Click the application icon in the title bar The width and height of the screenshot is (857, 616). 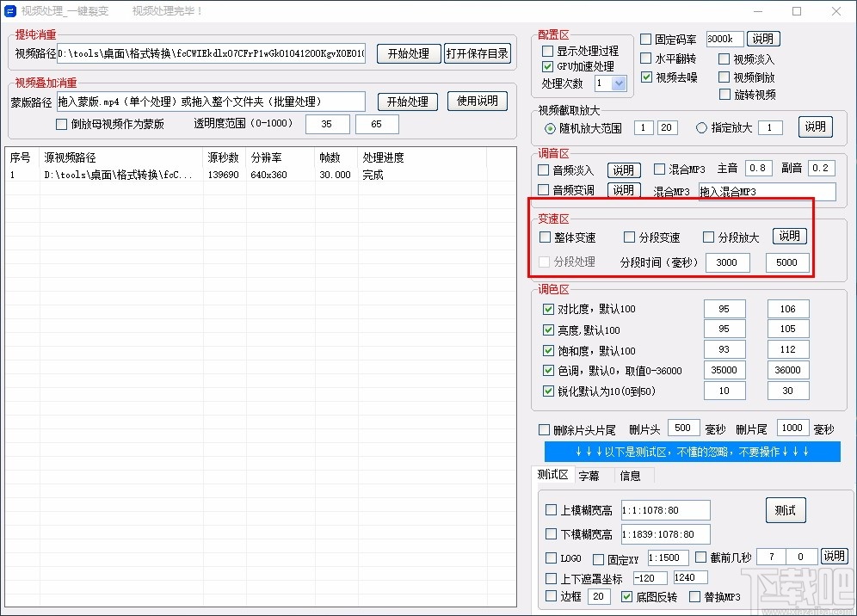pyautogui.click(x=12, y=11)
